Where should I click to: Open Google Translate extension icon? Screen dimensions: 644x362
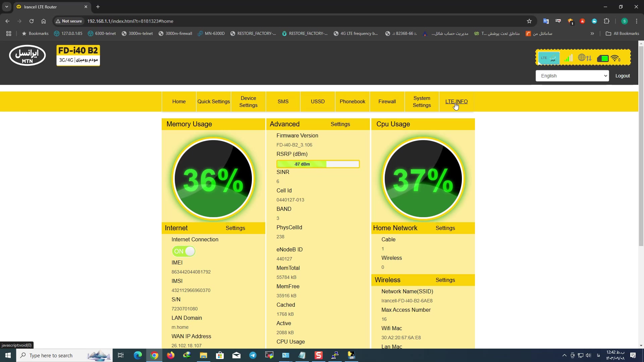pos(546,21)
